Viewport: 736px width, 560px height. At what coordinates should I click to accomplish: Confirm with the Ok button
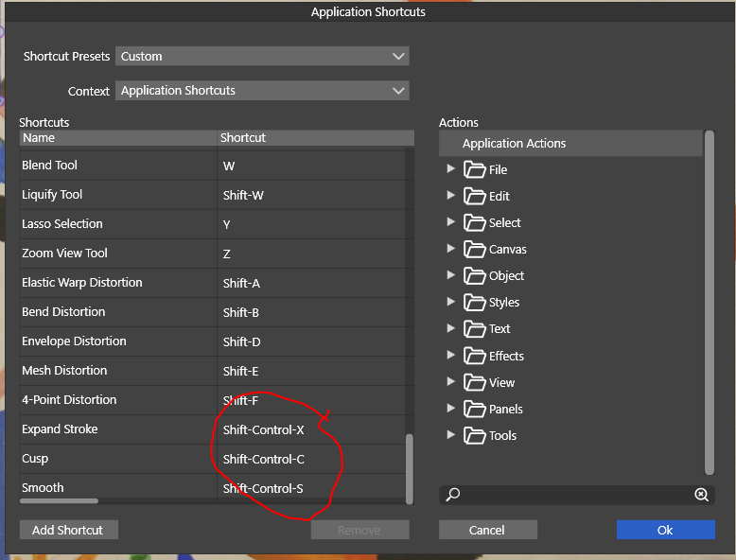tap(665, 530)
